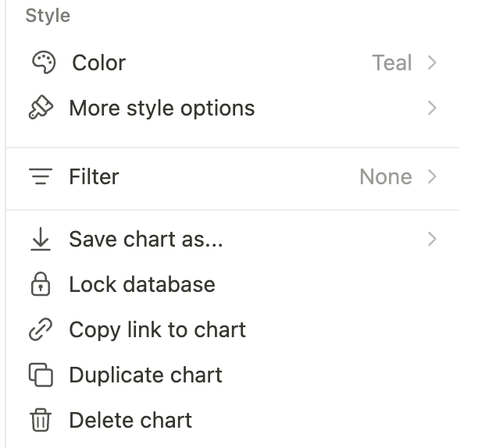The width and height of the screenshot is (489, 448).
Task: Choose Lock database
Action: pyautogui.click(x=141, y=285)
